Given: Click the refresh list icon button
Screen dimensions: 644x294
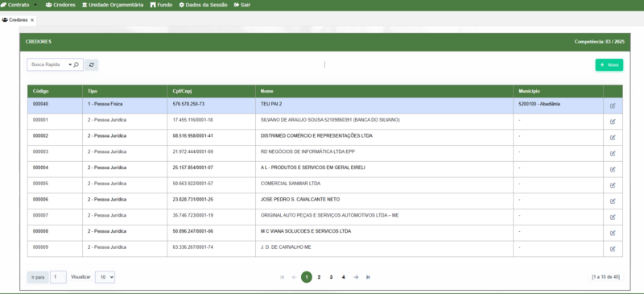Looking at the screenshot, I should coord(92,64).
